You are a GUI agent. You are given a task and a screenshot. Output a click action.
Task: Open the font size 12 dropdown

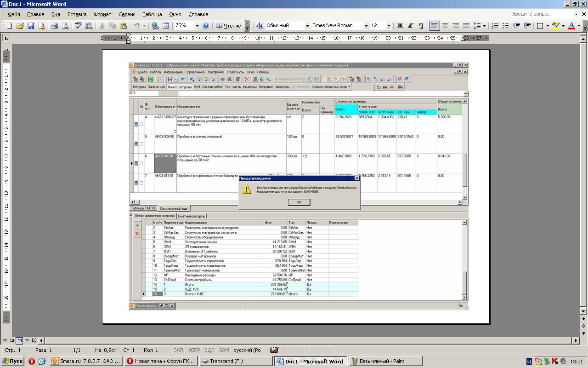(x=389, y=26)
